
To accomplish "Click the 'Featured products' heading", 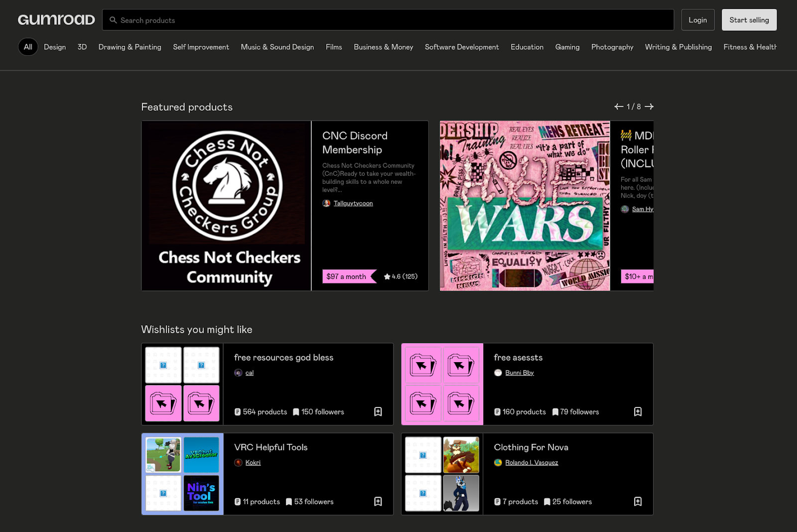I will coord(187,107).
